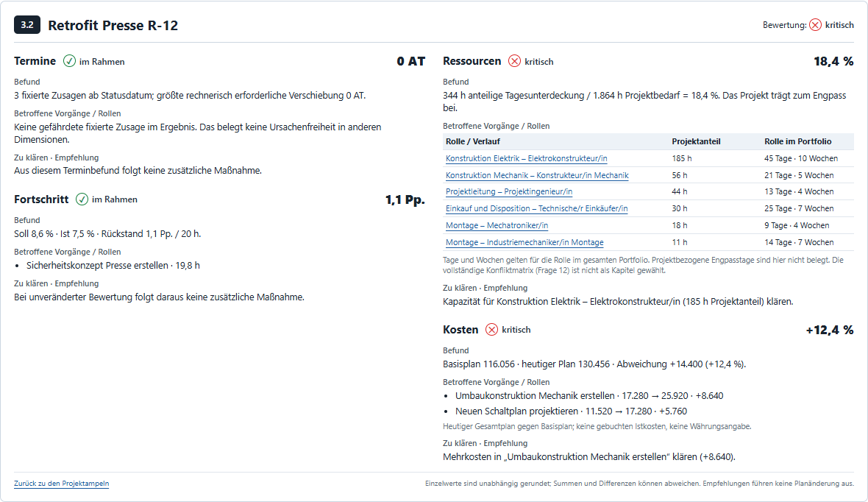Click the Umbaukonstruktion Mechanik erstellen cost bullet
868x502 pixels.
pyautogui.click(x=589, y=395)
